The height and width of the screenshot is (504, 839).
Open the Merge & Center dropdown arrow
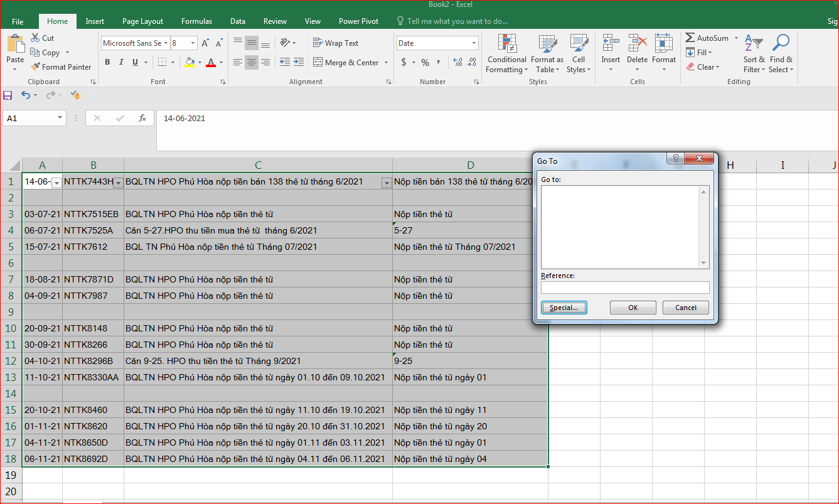386,62
